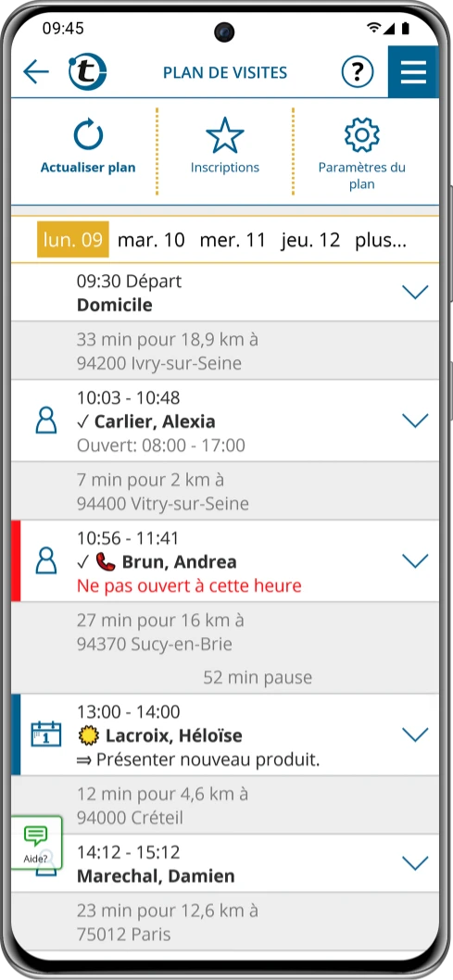
Task: Open the hamburger menu
Action: coord(413,72)
